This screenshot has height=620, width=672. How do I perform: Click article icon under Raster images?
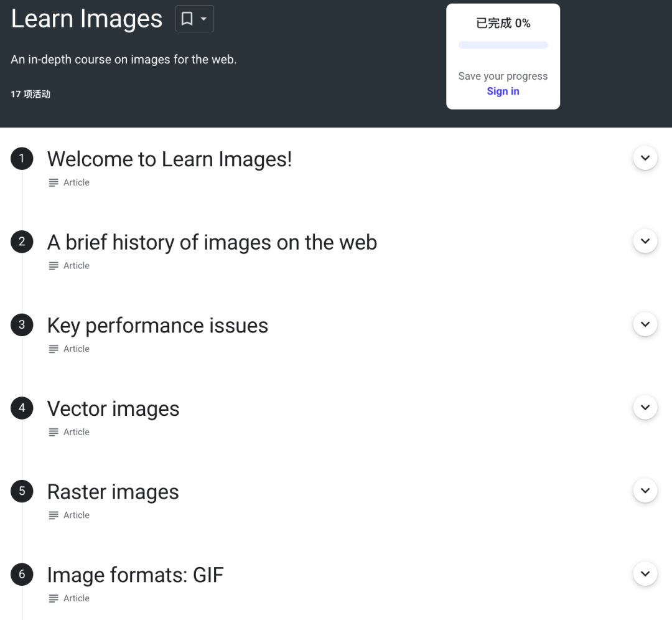[x=54, y=515]
